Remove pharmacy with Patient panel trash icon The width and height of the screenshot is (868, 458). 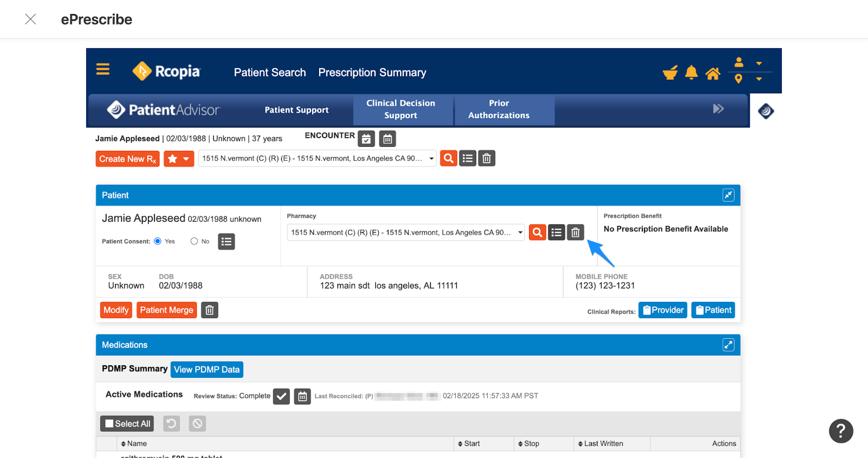[576, 233]
